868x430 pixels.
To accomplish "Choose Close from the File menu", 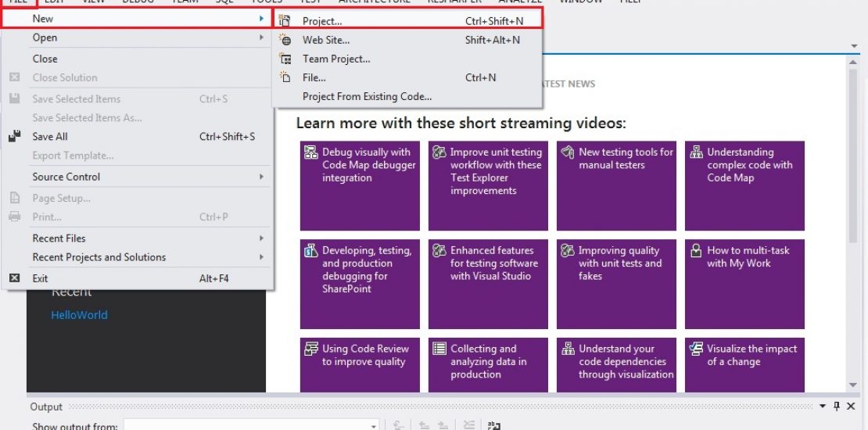I will 45,59.
